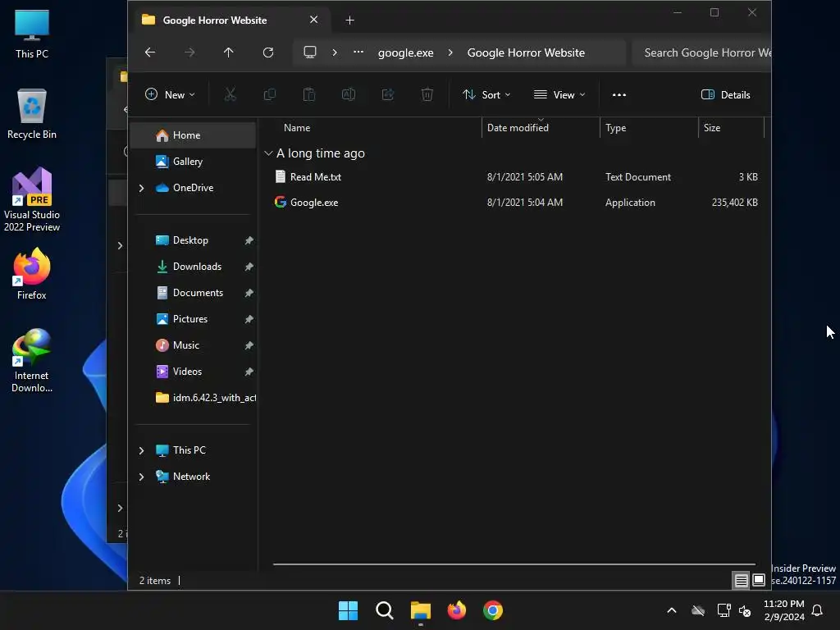Click File Explorer on the taskbar
This screenshot has height=630, width=840.
coord(421,610)
